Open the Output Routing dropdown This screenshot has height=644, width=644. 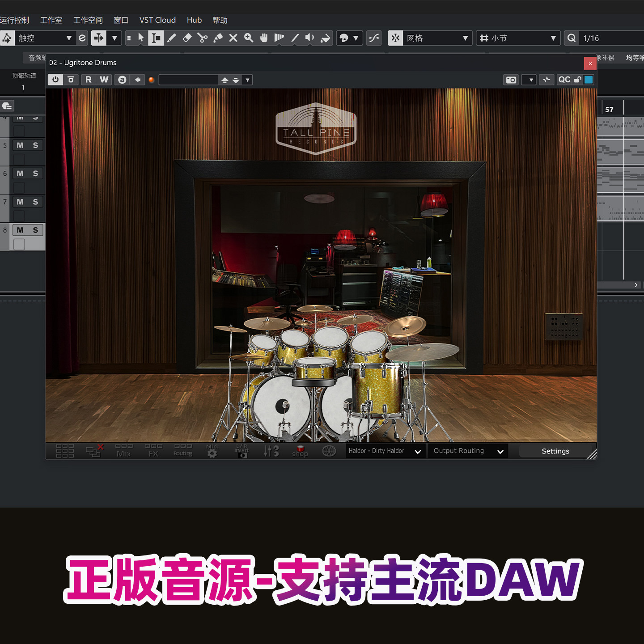click(x=468, y=451)
